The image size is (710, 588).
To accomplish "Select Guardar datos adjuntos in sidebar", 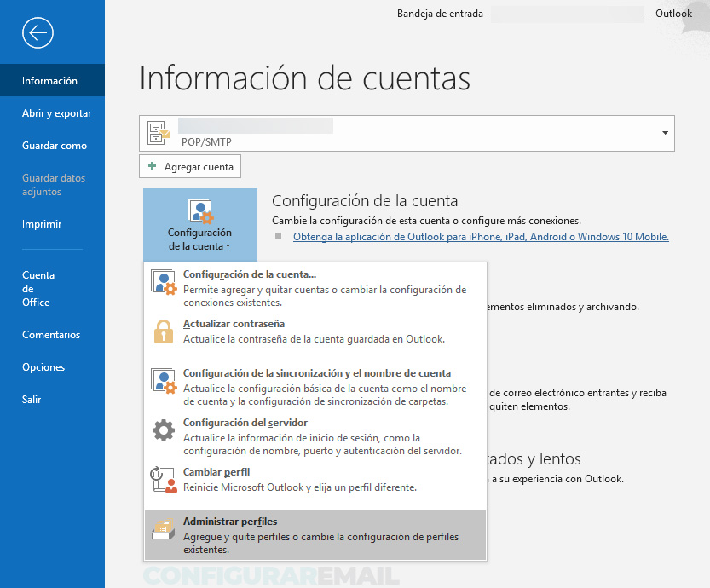I will [53, 185].
